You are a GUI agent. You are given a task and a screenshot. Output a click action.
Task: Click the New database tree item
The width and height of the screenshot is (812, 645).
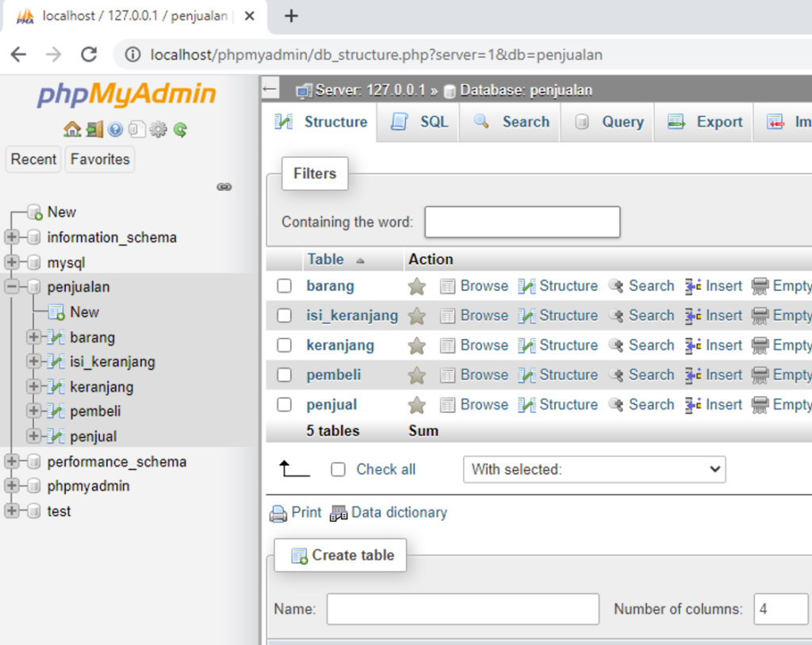click(x=62, y=212)
